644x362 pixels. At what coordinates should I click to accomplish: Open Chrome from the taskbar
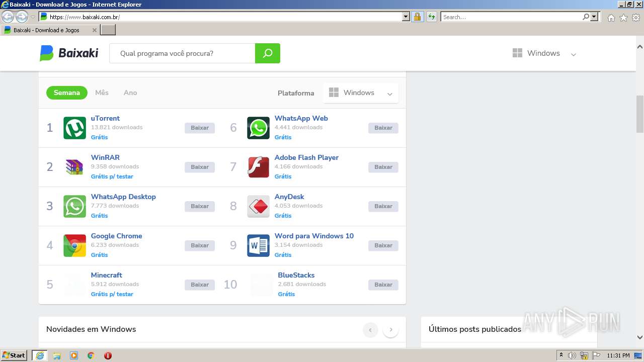coord(91,355)
